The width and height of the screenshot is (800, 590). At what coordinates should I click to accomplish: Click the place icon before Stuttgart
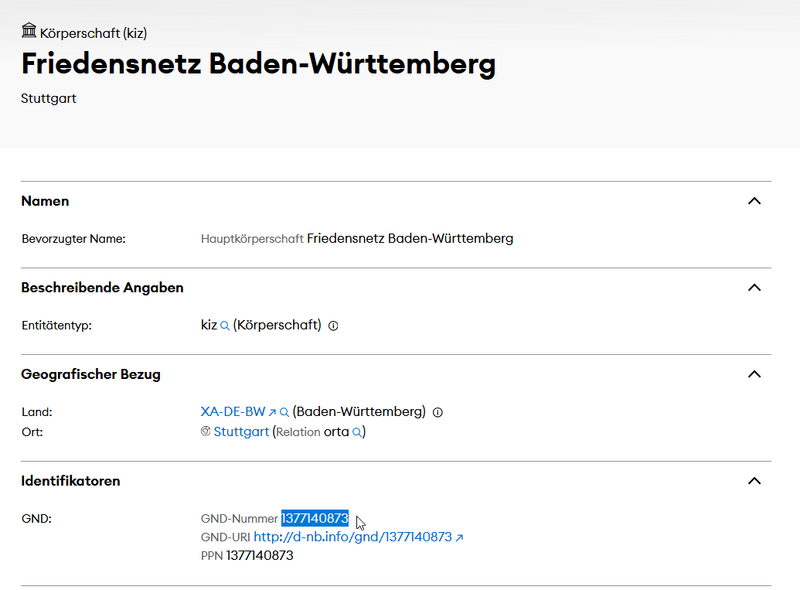[x=206, y=431]
